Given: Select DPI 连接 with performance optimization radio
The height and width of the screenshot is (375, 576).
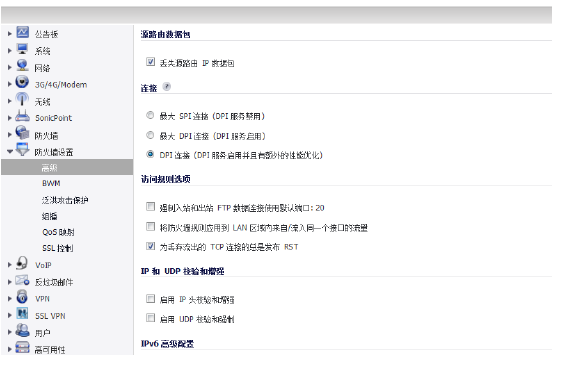Looking at the screenshot, I should [150, 154].
